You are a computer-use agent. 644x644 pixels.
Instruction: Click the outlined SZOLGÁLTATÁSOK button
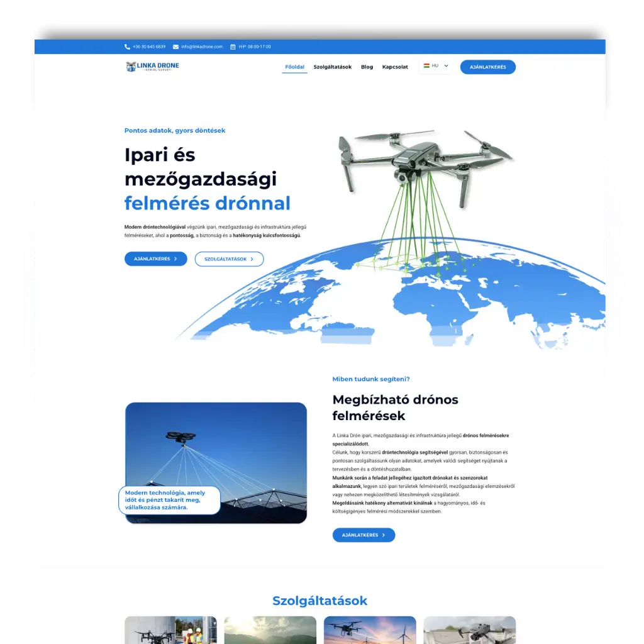tap(229, 259)
